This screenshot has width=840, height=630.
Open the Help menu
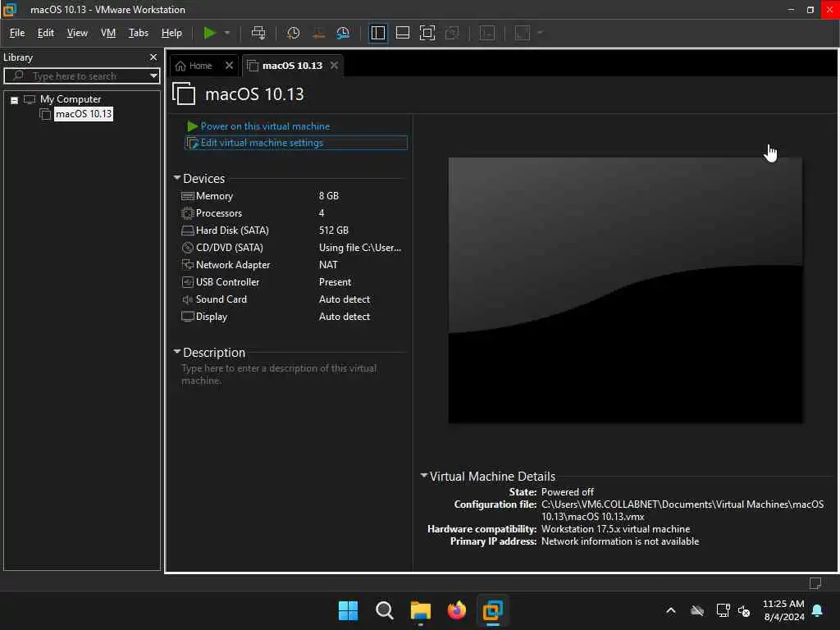pyautogui.click(x=172, y=33)
